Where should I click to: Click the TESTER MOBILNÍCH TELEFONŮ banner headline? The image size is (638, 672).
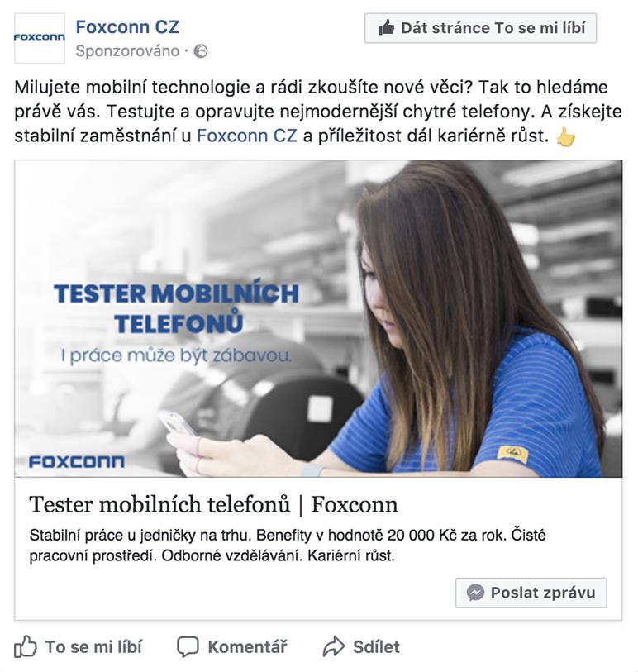177,308
